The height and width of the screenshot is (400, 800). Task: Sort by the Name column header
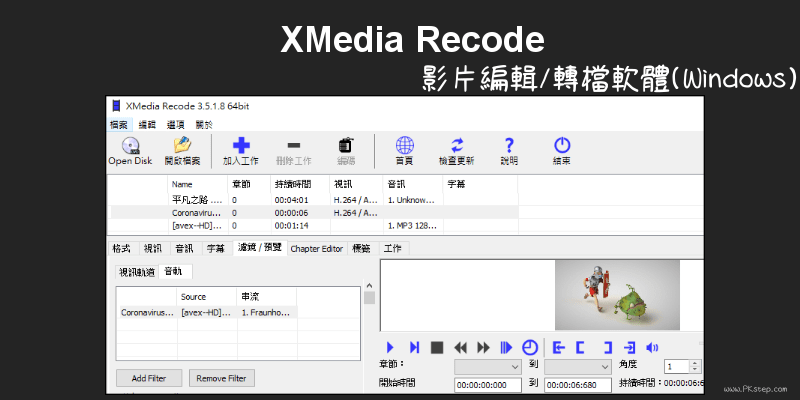tap(197, 184)
